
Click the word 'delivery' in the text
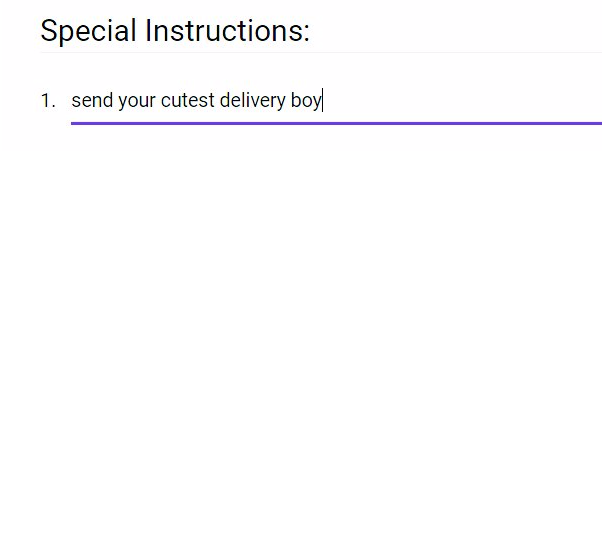[253, 100]
